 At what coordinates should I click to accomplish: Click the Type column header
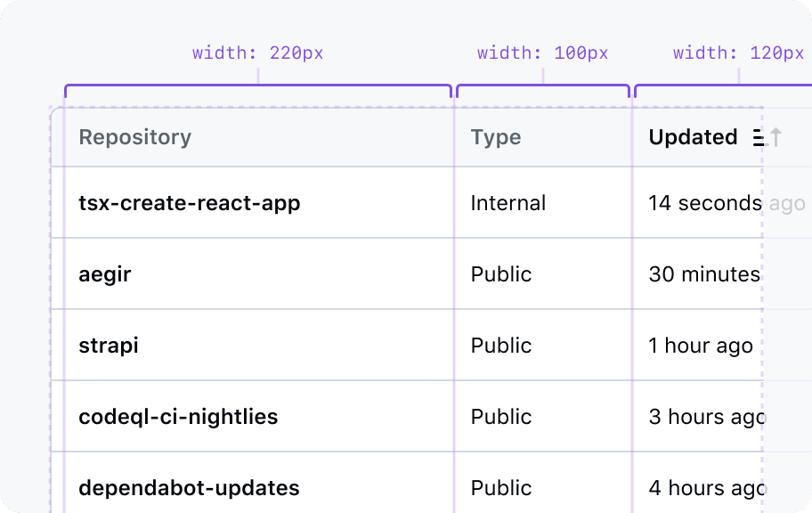point(496,137)
